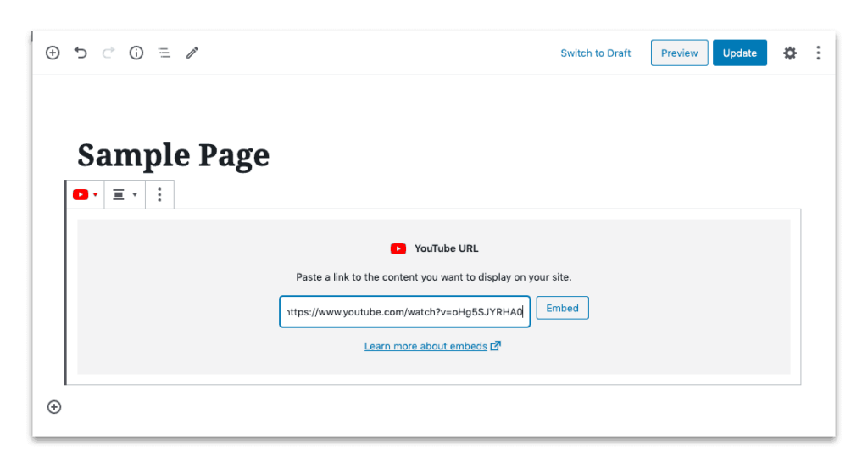This screenshot has height=469, width=868.
Task: Open the top bar more options menu
Action: click(x=818, y=53)
